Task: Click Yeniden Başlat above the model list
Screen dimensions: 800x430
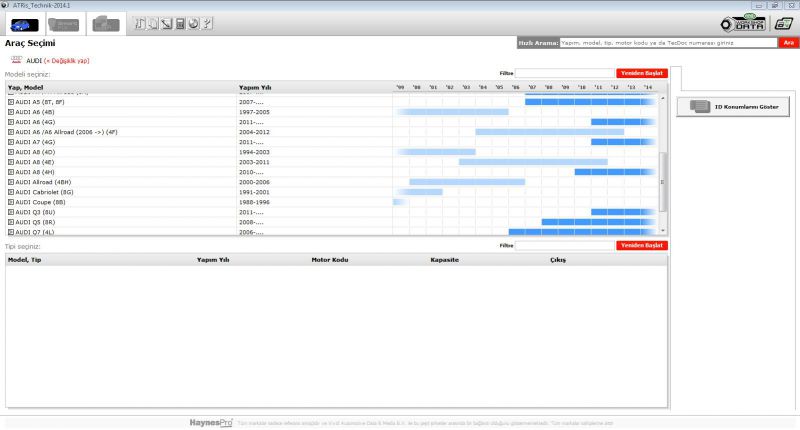Action: tap(642, 73)
